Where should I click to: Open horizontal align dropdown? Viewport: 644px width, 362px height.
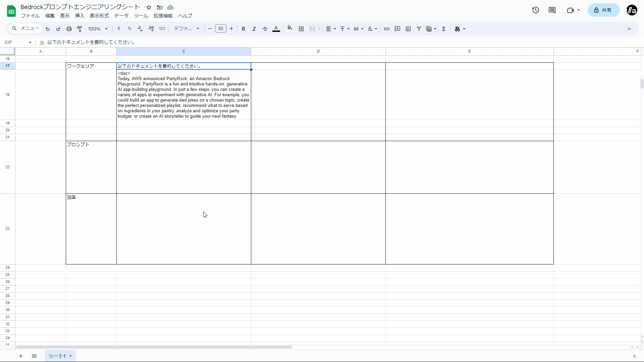tap(331, 29)
